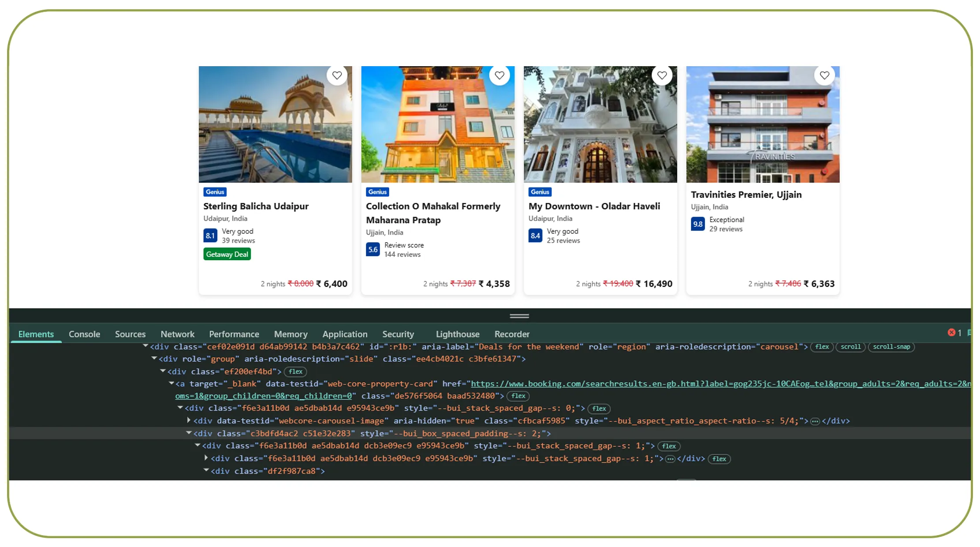
Task: Open Collection O Mahakal Formerly Maharana Pratap title
Action: point(433,213)
